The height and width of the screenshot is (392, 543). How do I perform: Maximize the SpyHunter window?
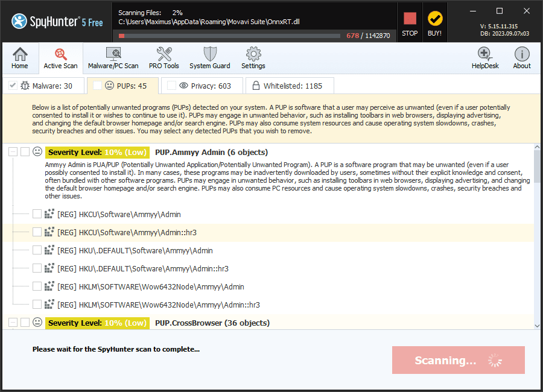tap(500, 11)
